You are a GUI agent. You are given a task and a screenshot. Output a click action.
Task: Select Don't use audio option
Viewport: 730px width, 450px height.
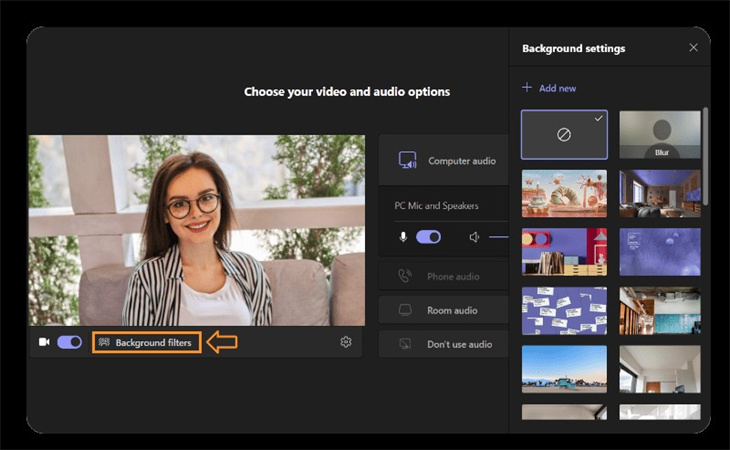click(x=444, y=344)
